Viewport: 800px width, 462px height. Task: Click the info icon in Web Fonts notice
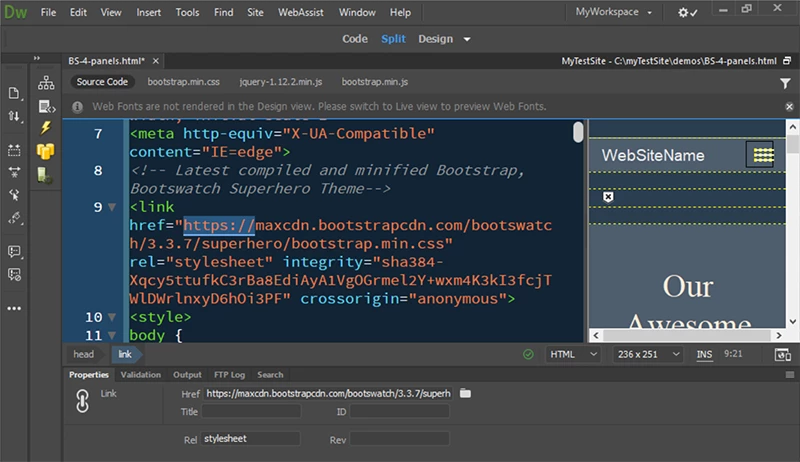click(x=78, y=107)
